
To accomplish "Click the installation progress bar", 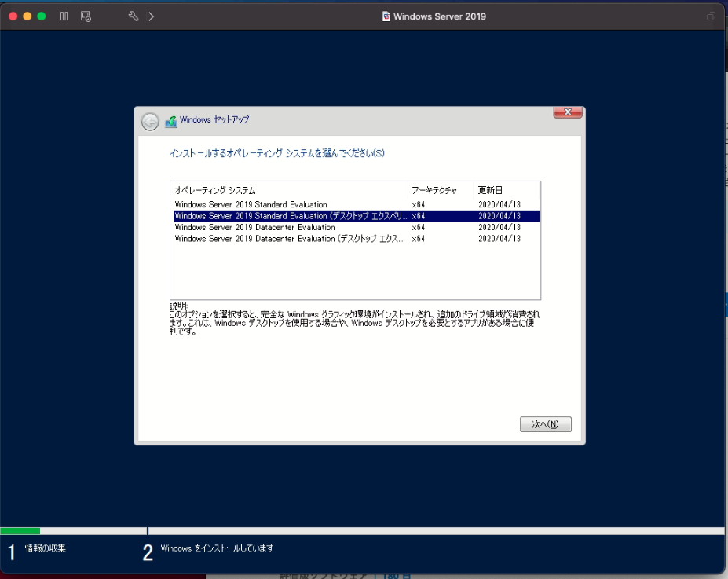I will coord(362,531).
